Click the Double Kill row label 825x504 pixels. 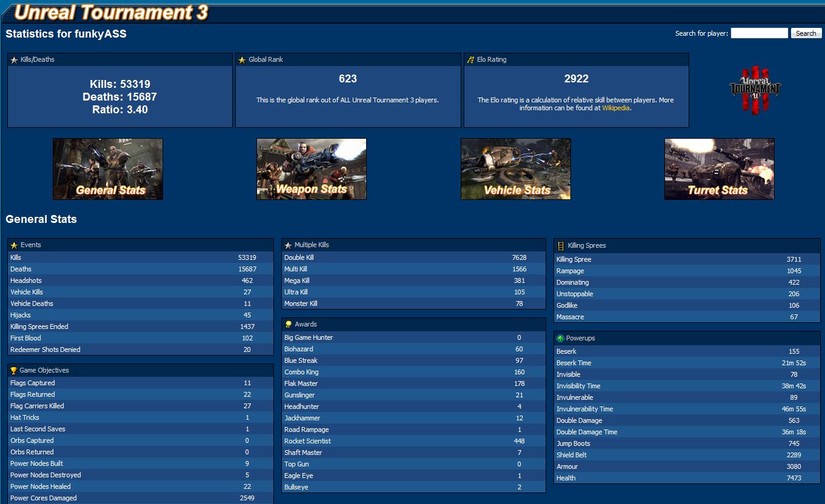point(299,257)
